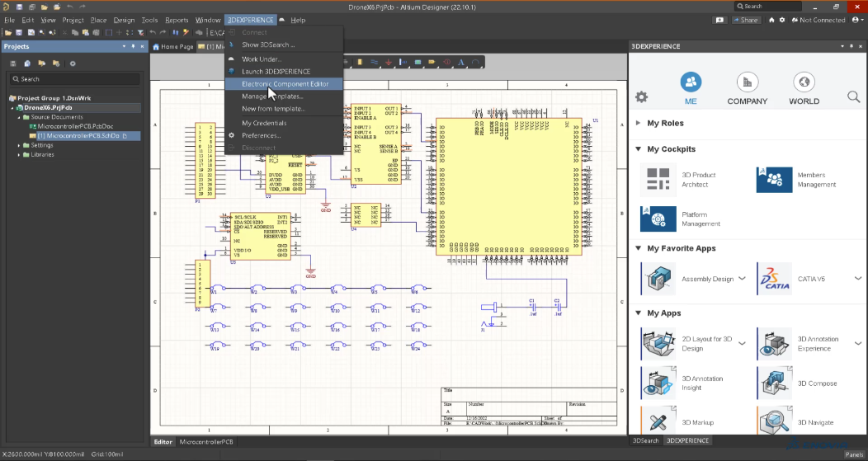Launch 3D Annotation Experience app
Screen dimensions: 868x461
click(x=774, y=344)
